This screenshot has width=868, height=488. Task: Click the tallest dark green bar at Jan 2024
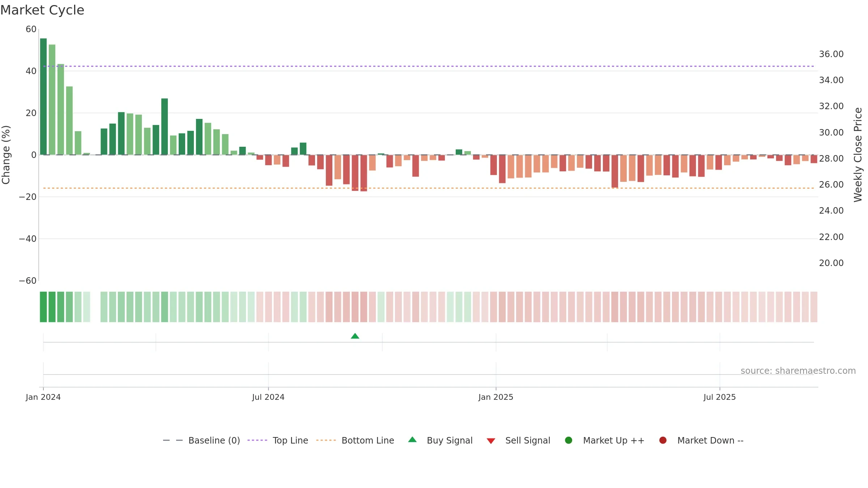pyautogui.click(x=43, y=97)
